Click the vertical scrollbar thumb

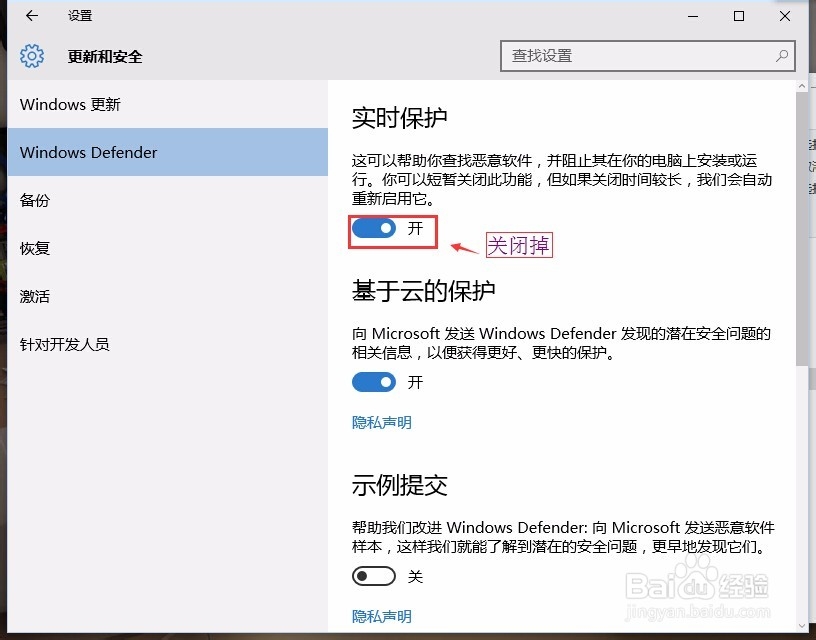[x=801, y=229]
